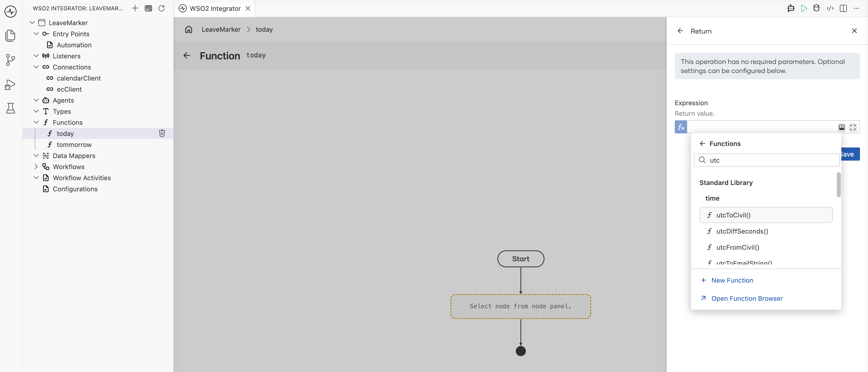
Task: Open the Testing flask icon
Action: pyautogui.click(x=11, y=108)
